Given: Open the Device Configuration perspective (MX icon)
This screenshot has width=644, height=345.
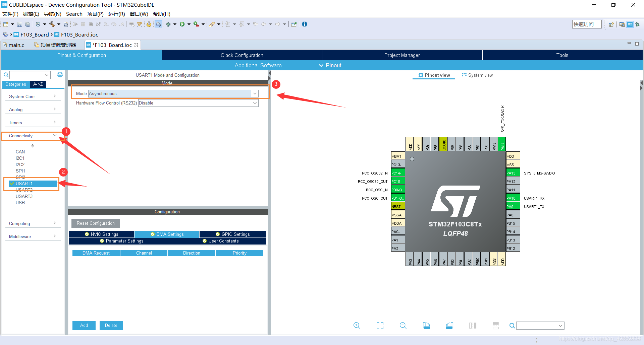Looking at the screenshot, I should pos(630,24).
